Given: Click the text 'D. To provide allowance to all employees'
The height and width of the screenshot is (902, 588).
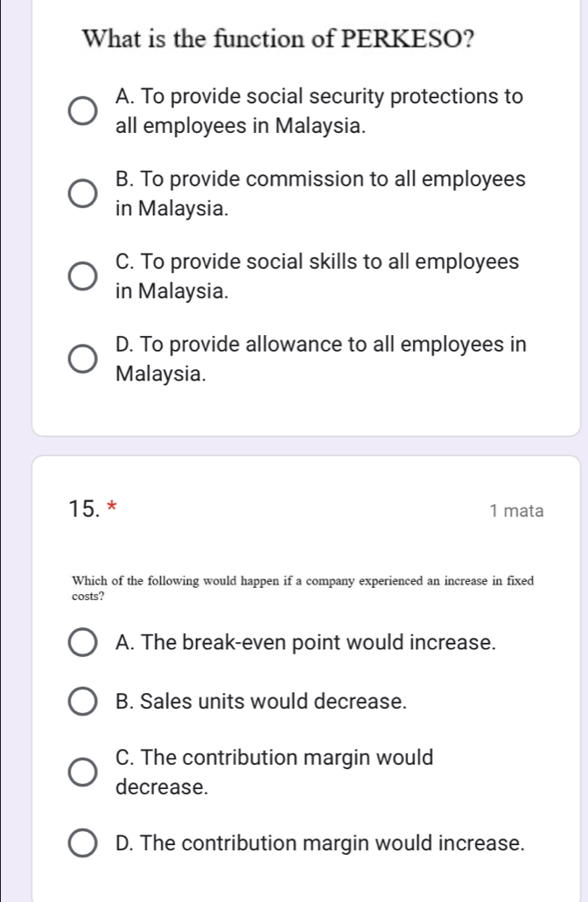Looking at the screenshot, I should coord(320,345).
